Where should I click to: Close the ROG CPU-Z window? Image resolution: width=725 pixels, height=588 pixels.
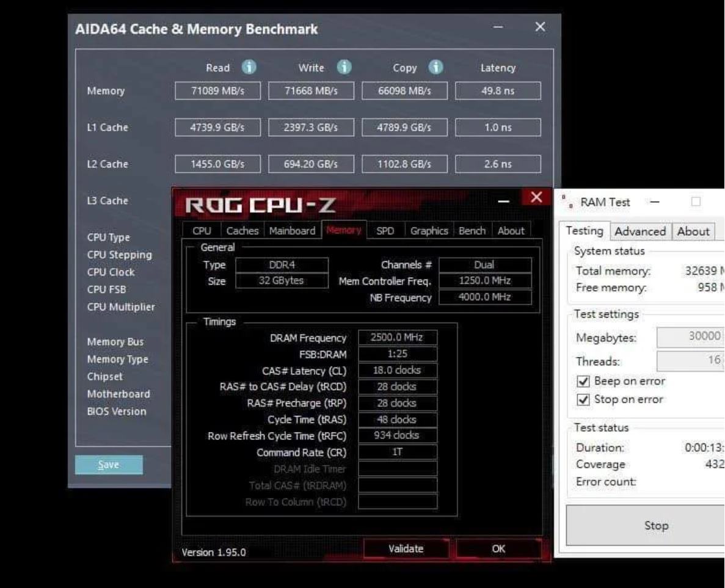pos(536,197)
